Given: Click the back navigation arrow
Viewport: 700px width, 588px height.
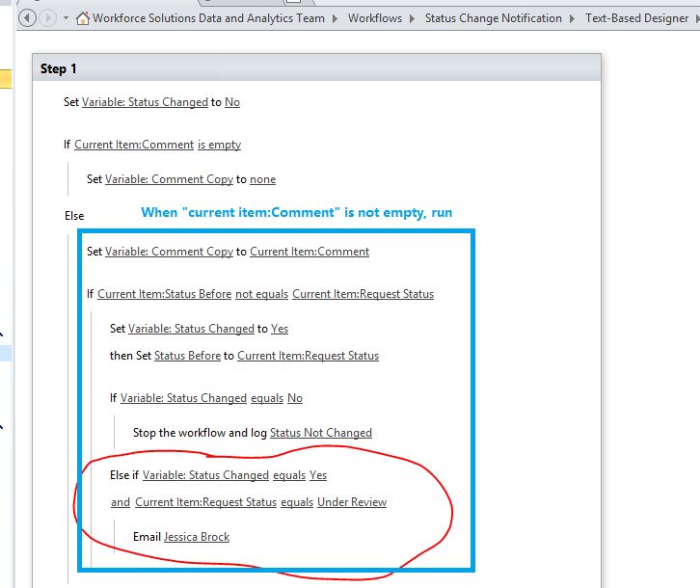Looking at the screenshot, I should 27,18.
